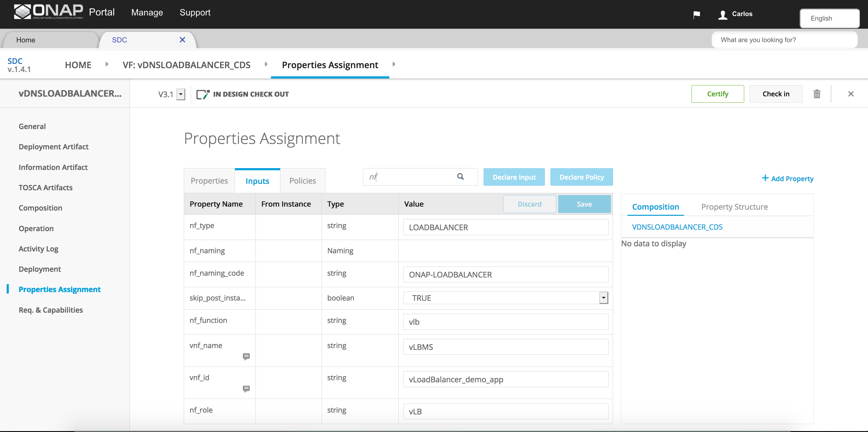Save the property values
This screenshot has height=432, width=868.
click(x=584, y=204)
